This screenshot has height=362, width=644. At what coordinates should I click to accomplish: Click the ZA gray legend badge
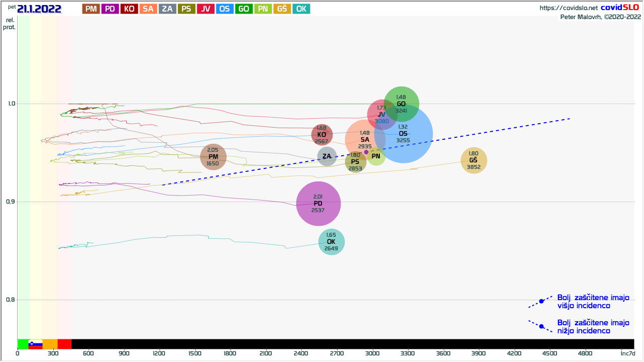pyautogui.click(x=168, y=9)
